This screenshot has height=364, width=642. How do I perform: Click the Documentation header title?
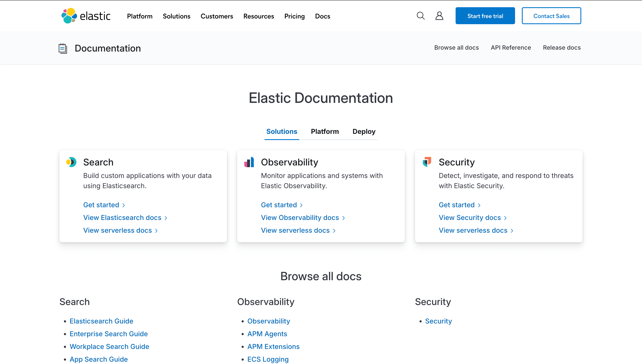coord(108,48)
